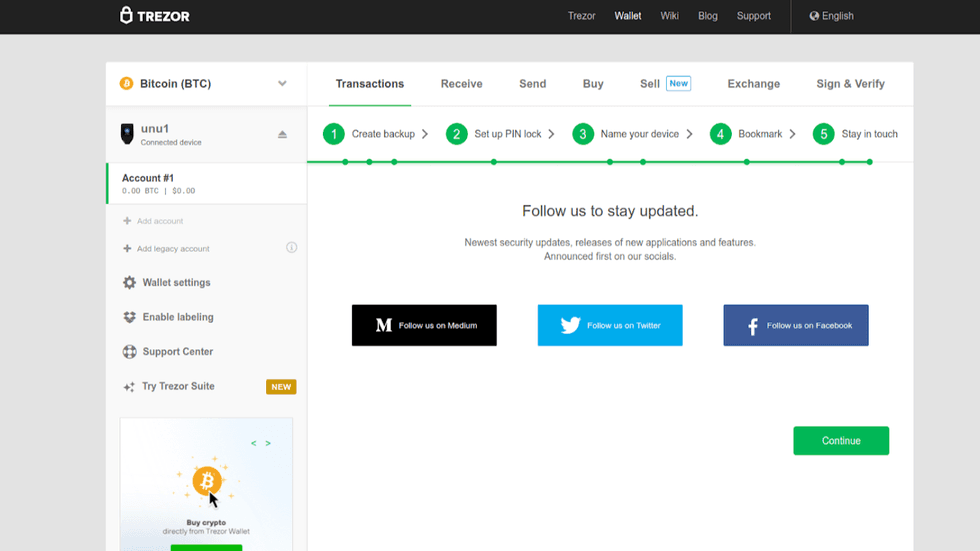Click the New badge beside Sell

pos(678,83)
